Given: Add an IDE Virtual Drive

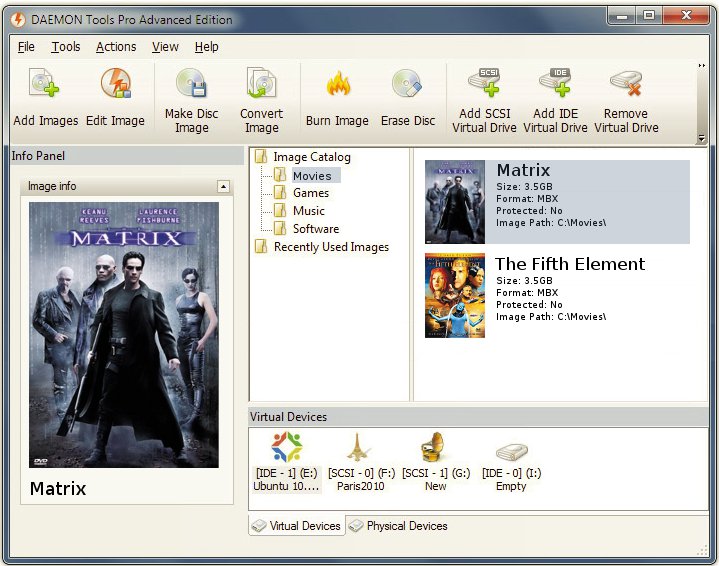Looking at the screenshot, I should coord(555,86).
